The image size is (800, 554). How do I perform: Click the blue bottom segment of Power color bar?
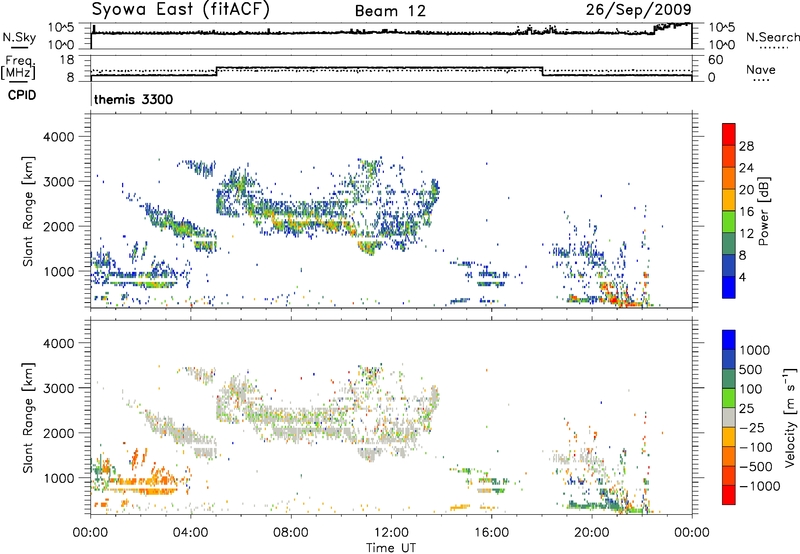(x=729, y=287)
